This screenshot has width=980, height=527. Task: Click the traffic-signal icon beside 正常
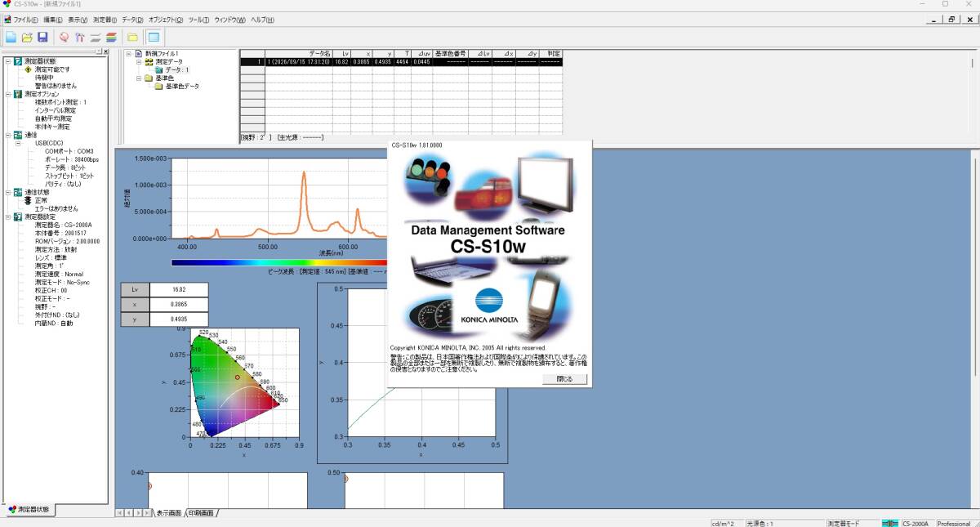coord(28,200)
